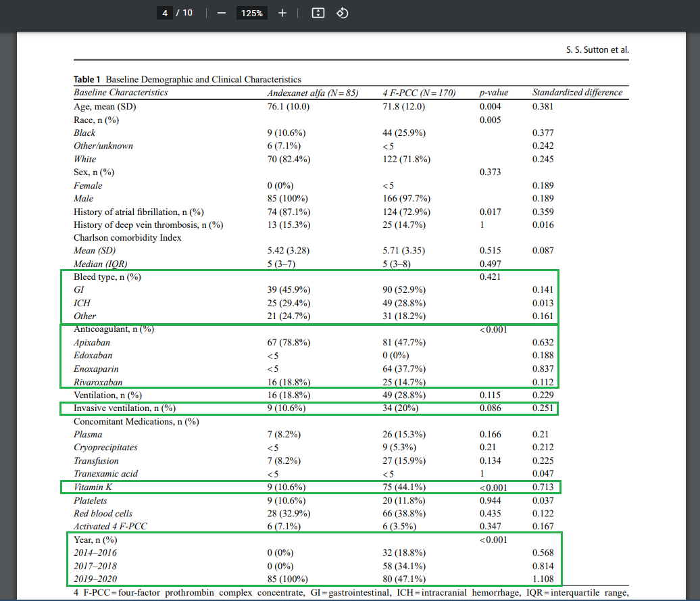This screenshot has width=700, height=601.
Task: Click the "Anticoagulant, n (%)" label
Action: click(x=114, y=329)
